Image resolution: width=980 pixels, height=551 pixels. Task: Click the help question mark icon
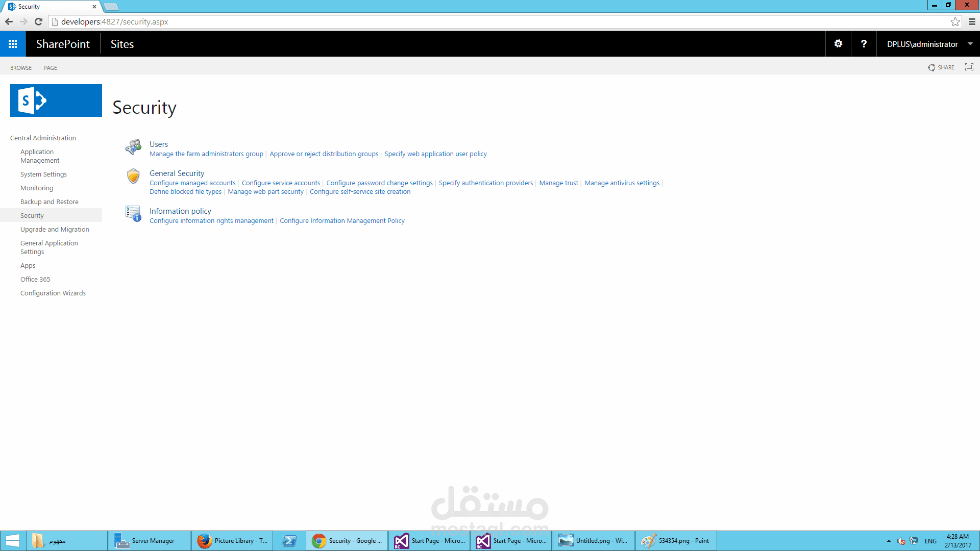[x=864, y=44]
